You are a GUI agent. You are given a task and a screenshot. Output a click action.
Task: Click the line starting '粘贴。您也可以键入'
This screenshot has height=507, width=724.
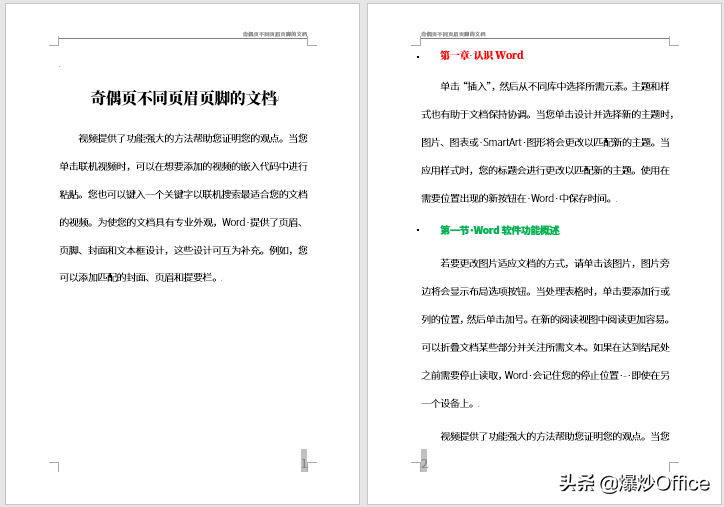[183, 194]
